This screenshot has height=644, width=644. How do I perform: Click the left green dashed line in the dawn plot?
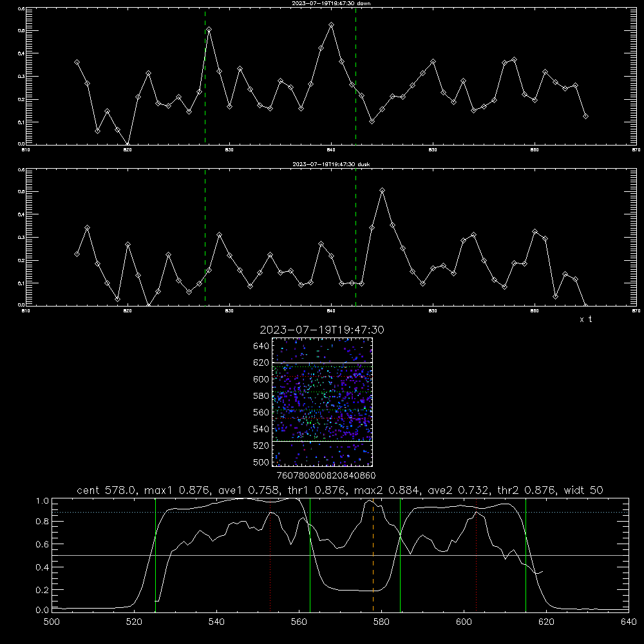[205, 76]
